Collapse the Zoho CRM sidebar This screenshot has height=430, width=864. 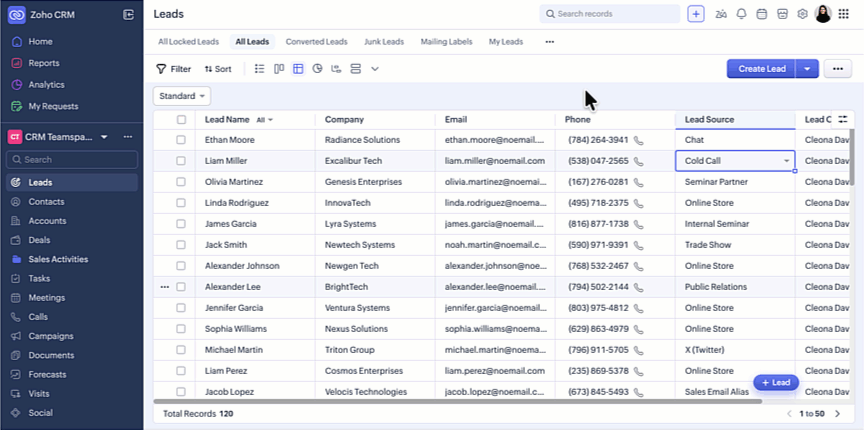(x=128, y=14)
